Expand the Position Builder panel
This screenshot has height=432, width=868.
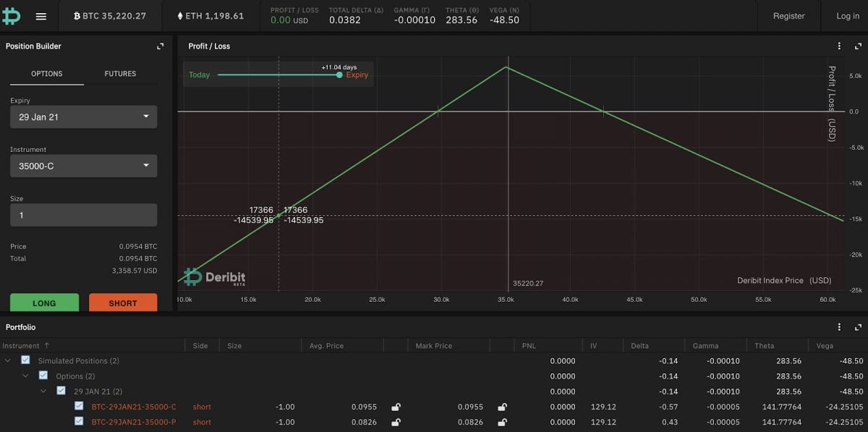(160, 46)
